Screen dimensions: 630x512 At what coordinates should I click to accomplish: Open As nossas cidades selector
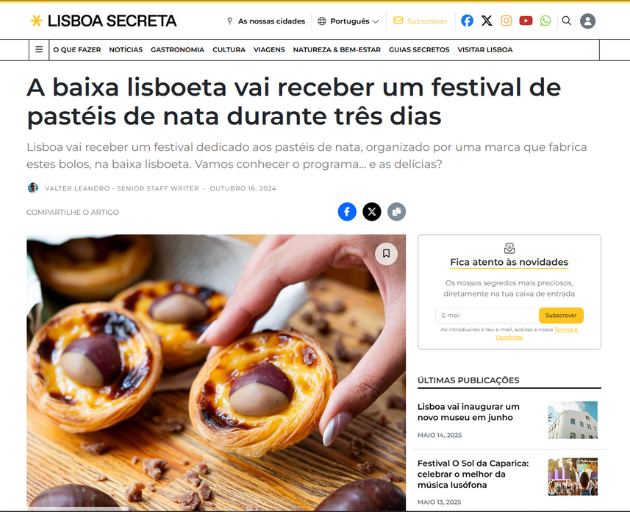pos(266,21)
